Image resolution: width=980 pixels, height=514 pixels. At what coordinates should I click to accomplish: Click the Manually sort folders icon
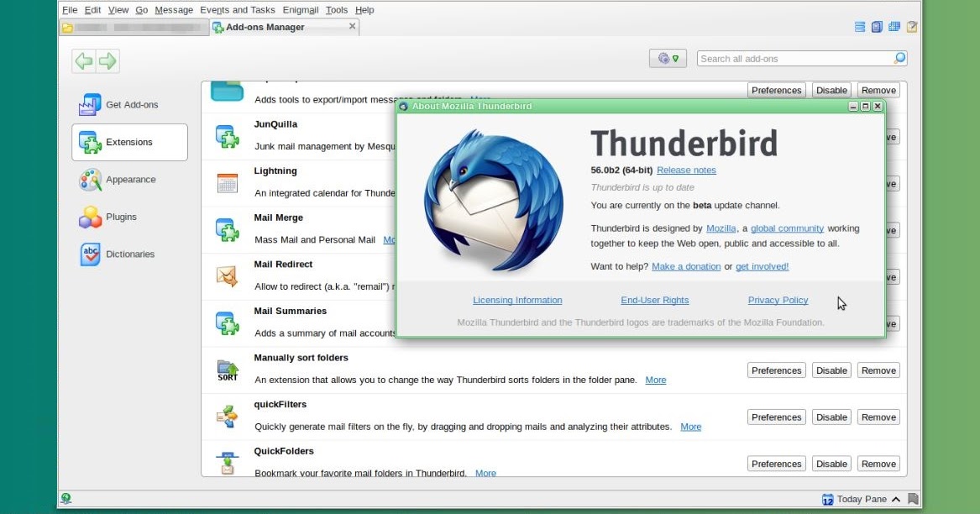tap(228, 370)
